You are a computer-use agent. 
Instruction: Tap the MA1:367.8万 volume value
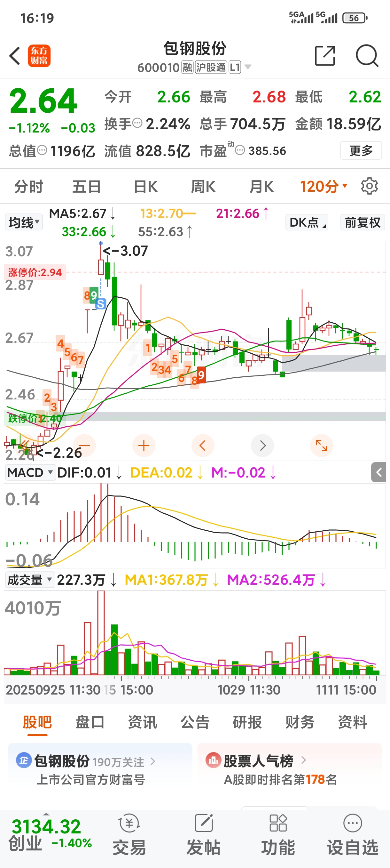166,580
